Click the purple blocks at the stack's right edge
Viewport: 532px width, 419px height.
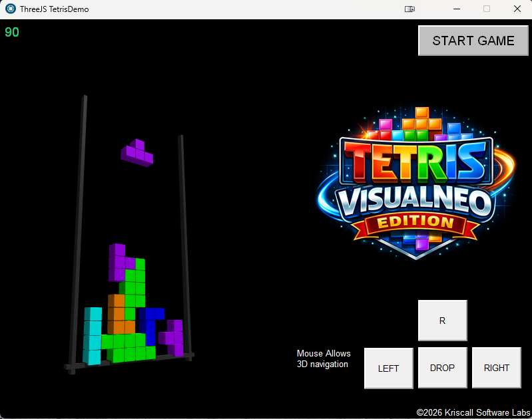tap(174, 337)
